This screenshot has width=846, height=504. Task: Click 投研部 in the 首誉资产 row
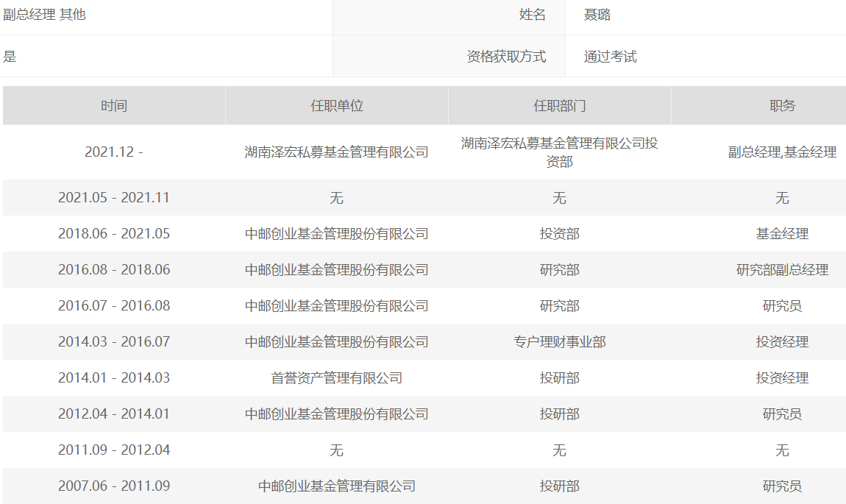(x=560, y=377)
